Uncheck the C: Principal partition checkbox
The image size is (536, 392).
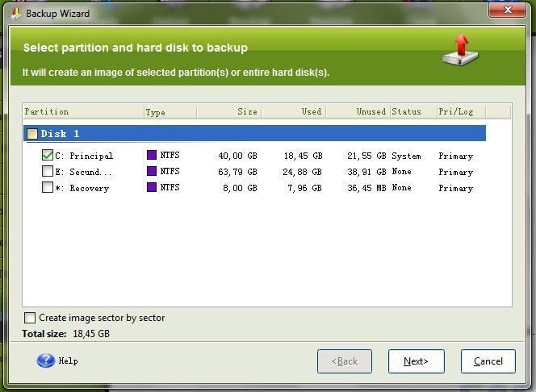[47, 155]
